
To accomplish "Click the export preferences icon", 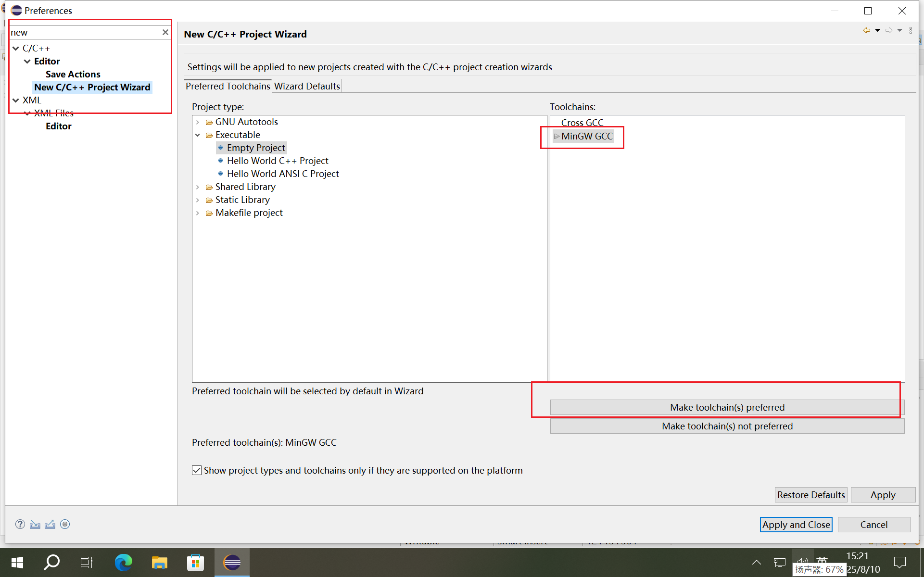I will (50, 524).
